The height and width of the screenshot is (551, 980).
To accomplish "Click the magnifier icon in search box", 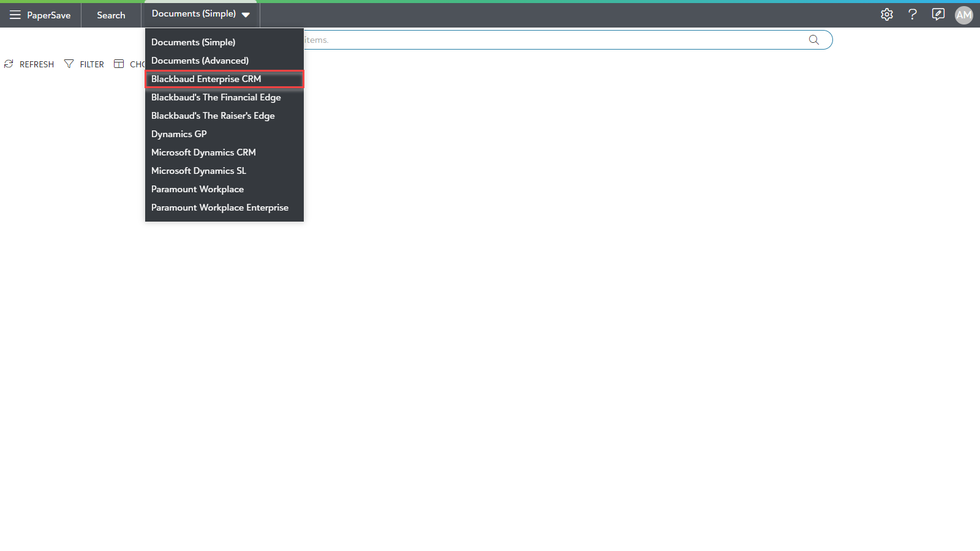I will point(813,40).
